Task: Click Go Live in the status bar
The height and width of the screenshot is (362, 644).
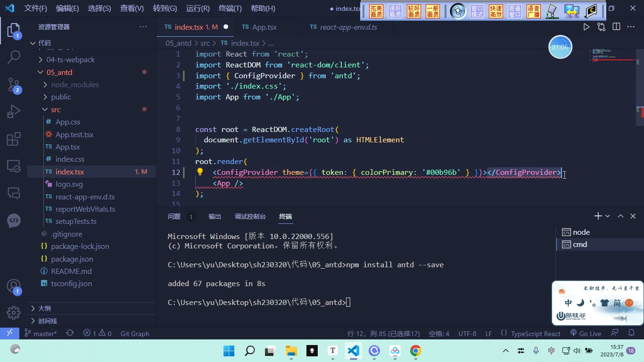Action: tap(586, 333)
